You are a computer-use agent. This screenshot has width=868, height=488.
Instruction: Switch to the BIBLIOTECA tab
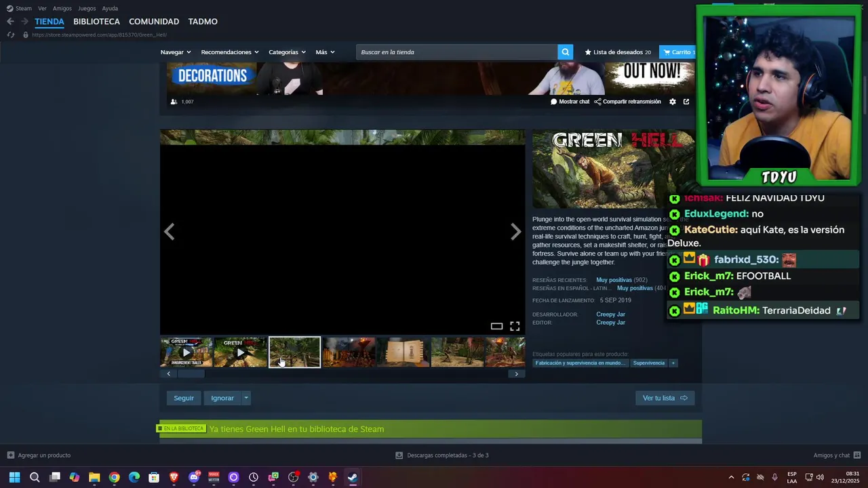(96, 22)
